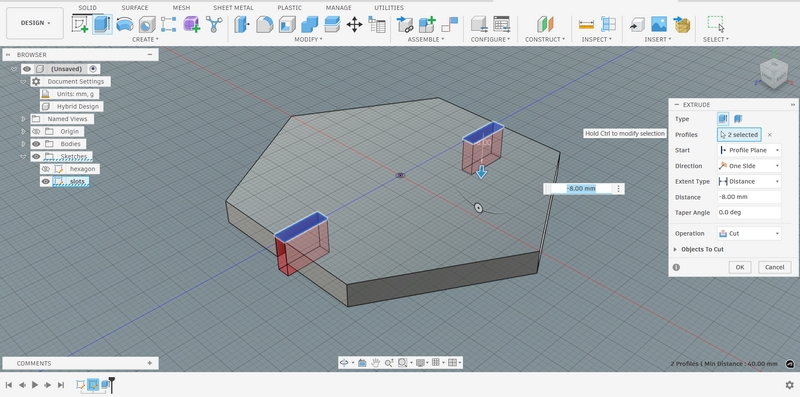Open the Direction One Side dropdown
Screen dimensions: 800x397
point(749,166)
